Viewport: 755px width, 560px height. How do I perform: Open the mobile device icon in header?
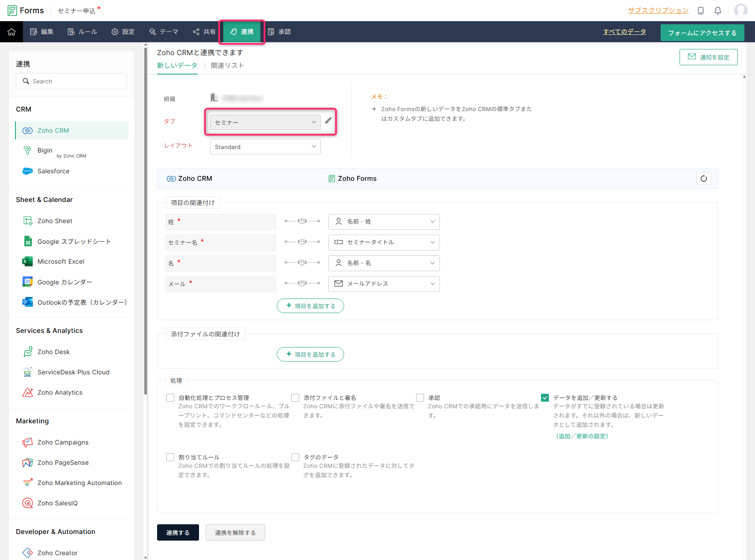click(701, 11)
